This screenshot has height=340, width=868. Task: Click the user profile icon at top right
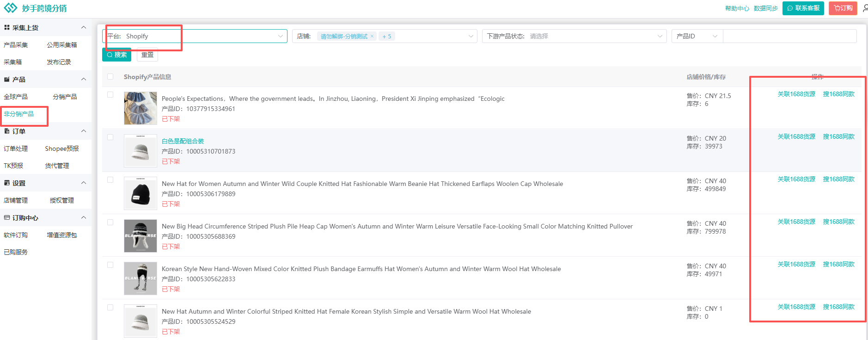pyautogui.click(x=864, y=8)
